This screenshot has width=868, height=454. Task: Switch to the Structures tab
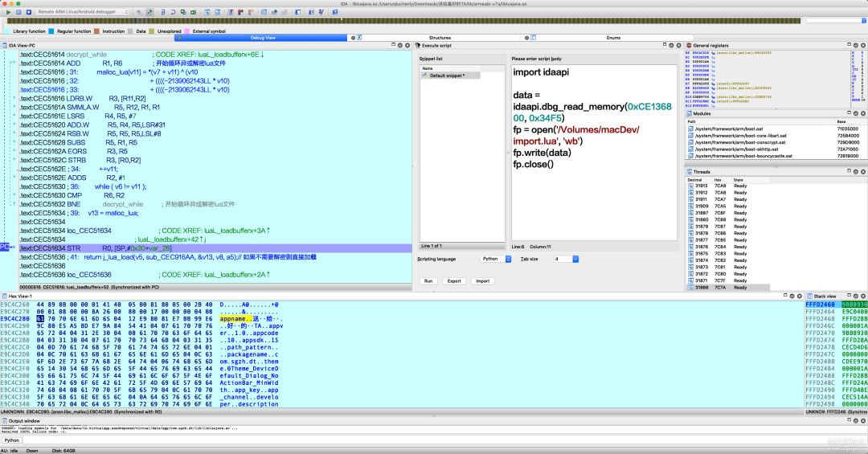[x=440, y=38]
